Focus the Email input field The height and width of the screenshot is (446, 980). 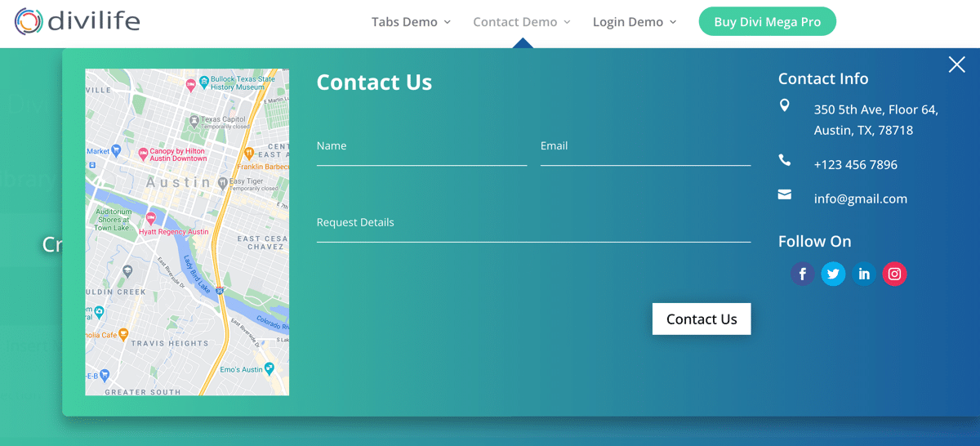646,147
